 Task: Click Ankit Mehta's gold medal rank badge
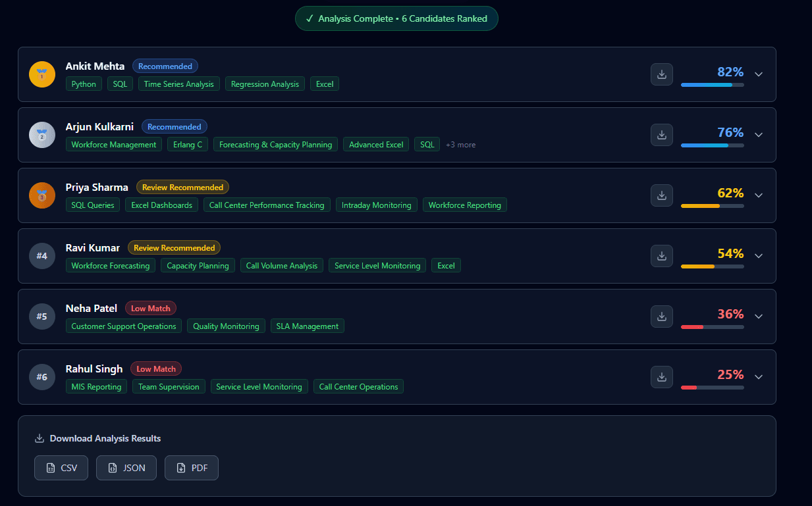42,74
